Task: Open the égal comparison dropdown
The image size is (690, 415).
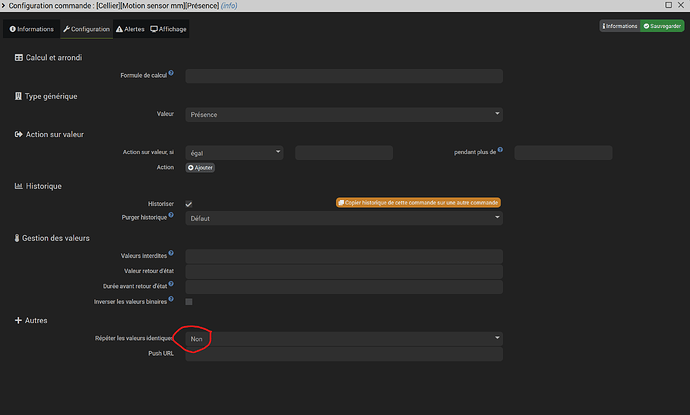Action: [x=234, y=153]
